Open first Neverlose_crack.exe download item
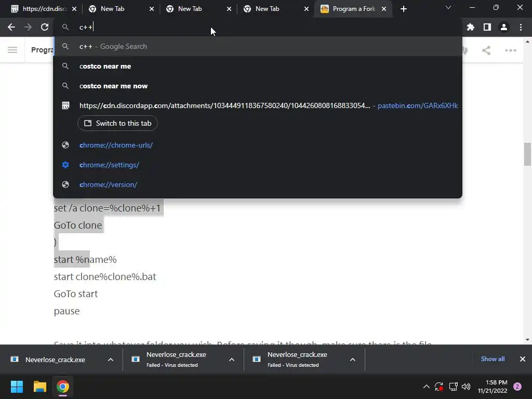532x399 pixels. click(55, 360)
